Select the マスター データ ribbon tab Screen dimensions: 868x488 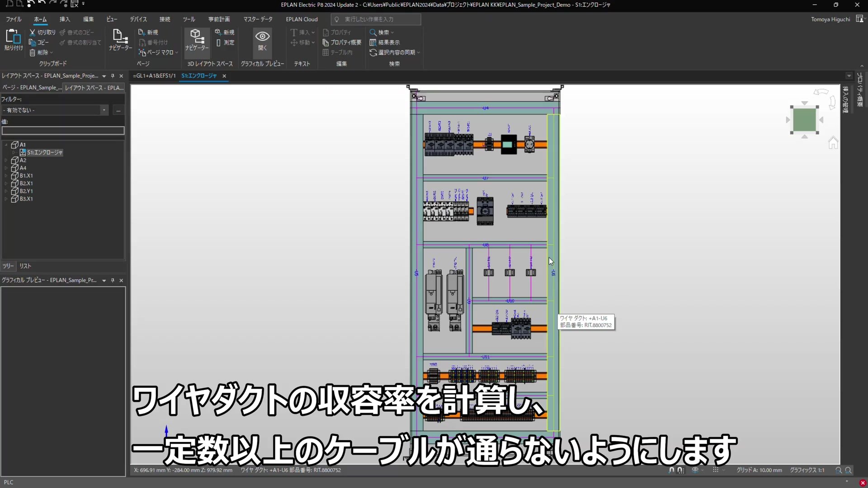[x=258, y=19]
